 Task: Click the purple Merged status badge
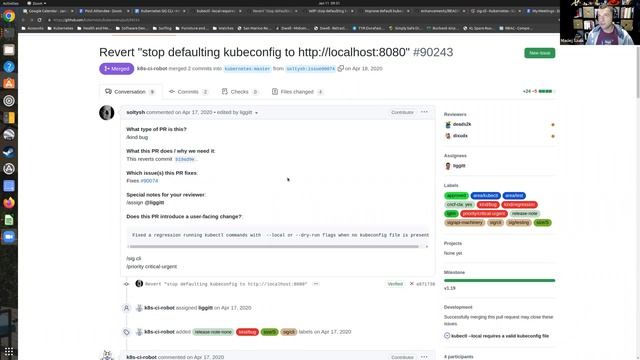point(116,69)
